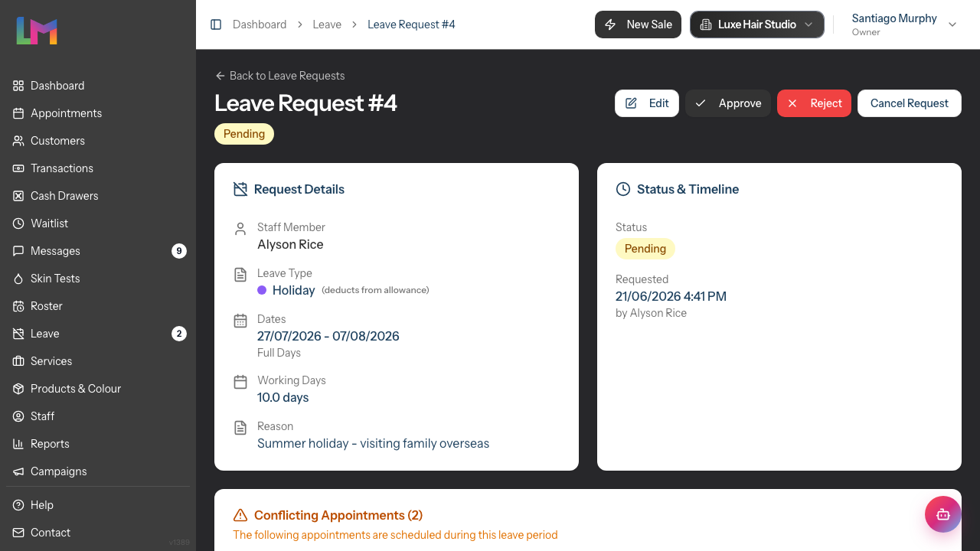Viewport: 980px width, 551px height.
Task: Click the Pending badge under the title
Action: coord(244,134)
